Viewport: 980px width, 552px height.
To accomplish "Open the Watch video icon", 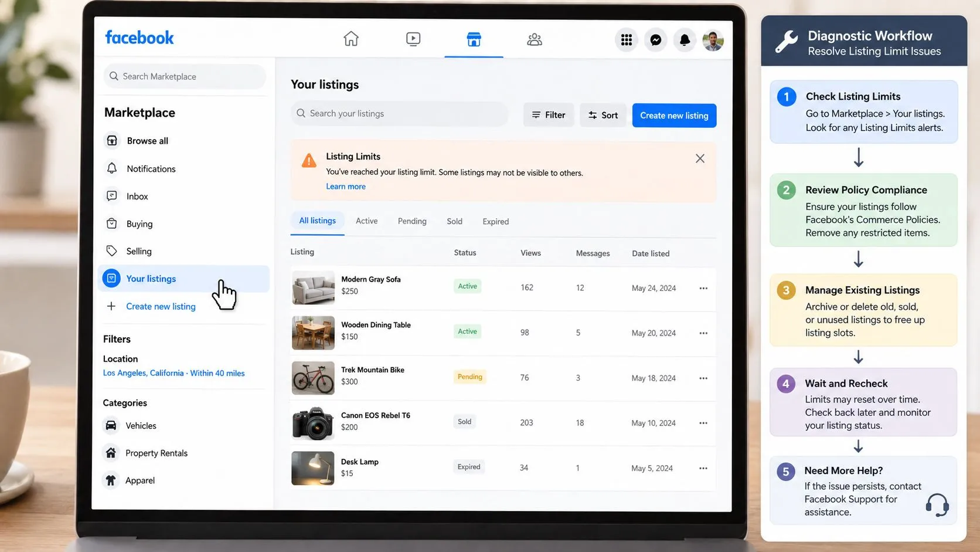I will 413,39.
